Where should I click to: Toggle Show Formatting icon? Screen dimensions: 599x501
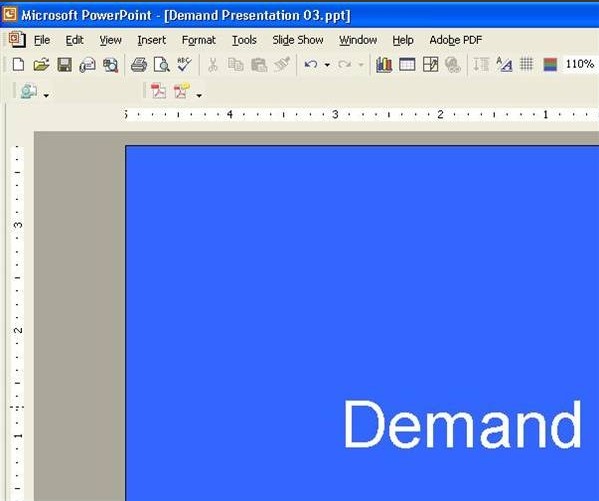(504, 65)
